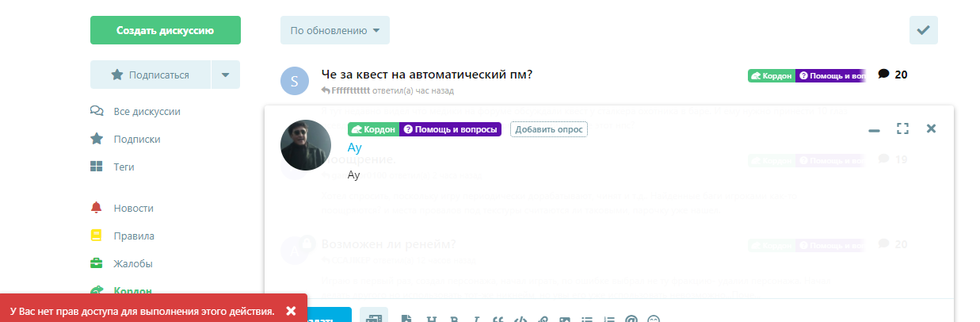Close the discussion composer

[x=931, y=128]
